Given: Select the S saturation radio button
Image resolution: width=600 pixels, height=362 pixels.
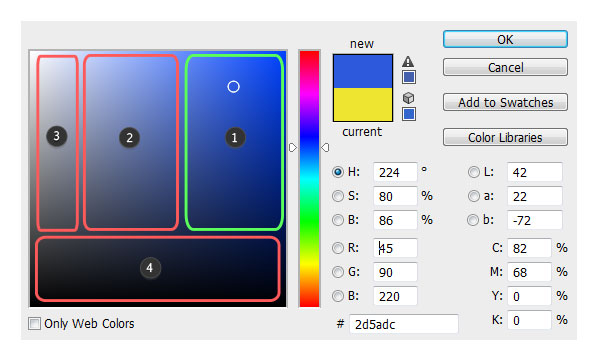Looking at the screenshot, I should coord(338,196).
